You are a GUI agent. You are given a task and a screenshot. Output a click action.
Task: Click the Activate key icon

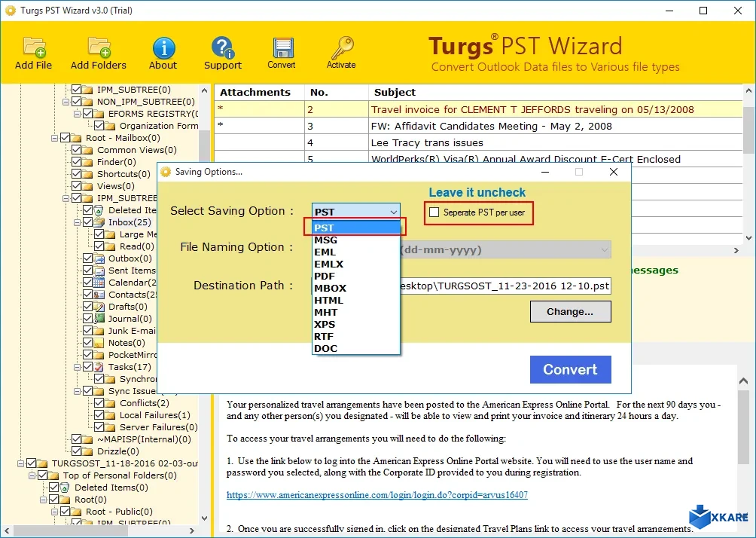[x=343, y=47]
